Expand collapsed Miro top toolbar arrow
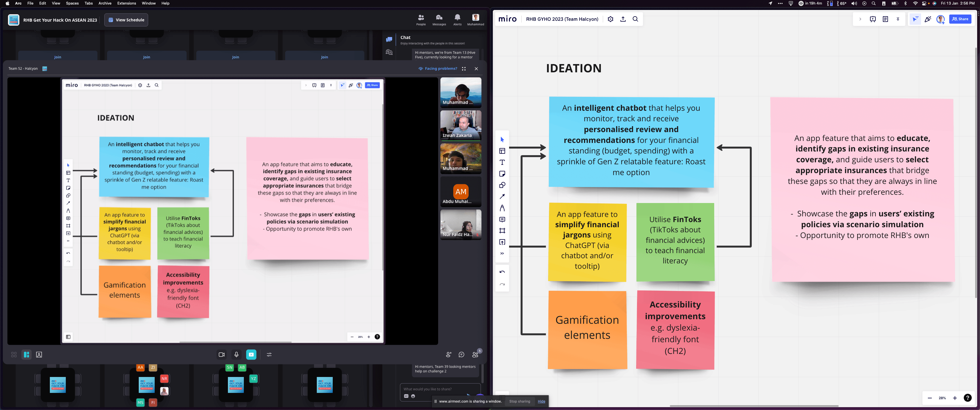The height and width of the screenshot is (410, 980). click(x=860, y=19)
